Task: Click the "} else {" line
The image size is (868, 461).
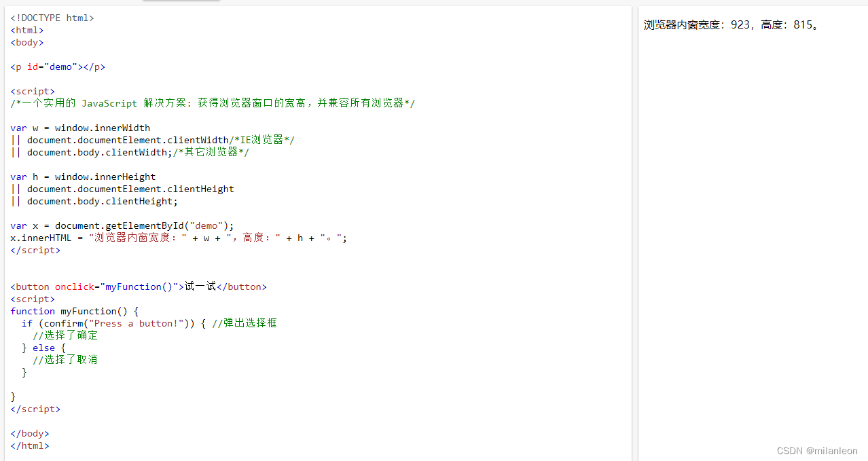Action: [x=43, y=348]
